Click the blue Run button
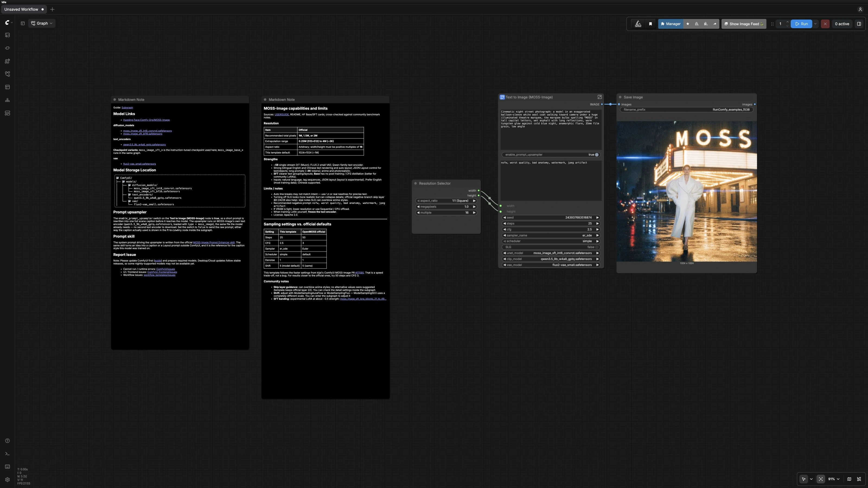868x488 pixels. 801,24
